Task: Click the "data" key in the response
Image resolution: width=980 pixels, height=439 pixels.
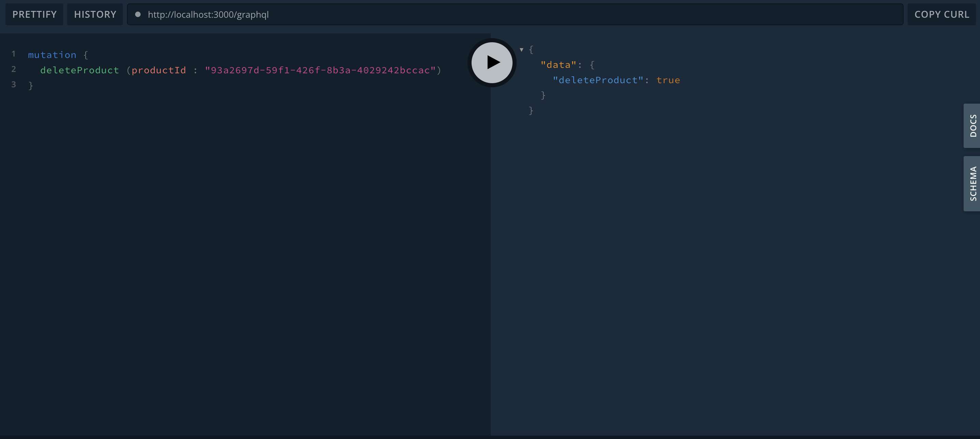Action: coord(558,65)
